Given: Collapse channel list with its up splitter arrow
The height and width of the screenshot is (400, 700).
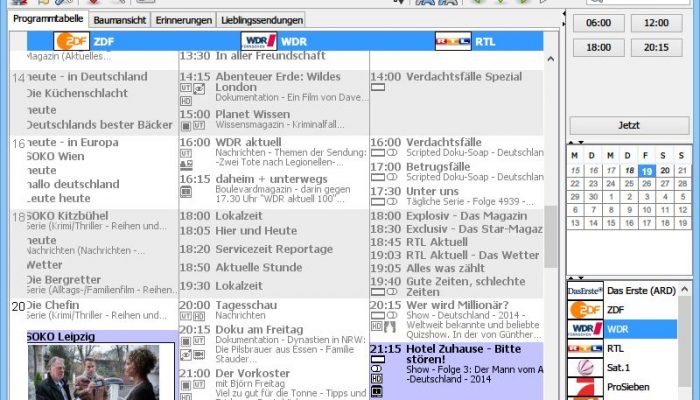Looking at the screenshot, I should pos(571,278).
